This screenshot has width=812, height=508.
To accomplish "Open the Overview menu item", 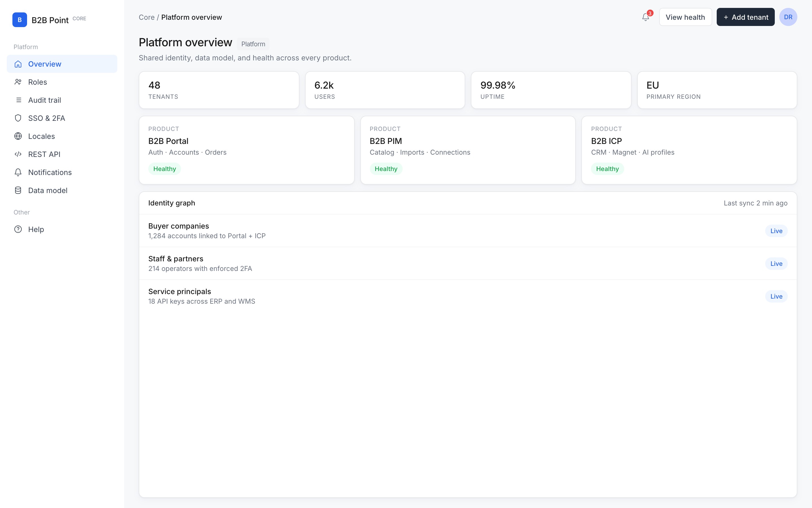I will point(62,64).
